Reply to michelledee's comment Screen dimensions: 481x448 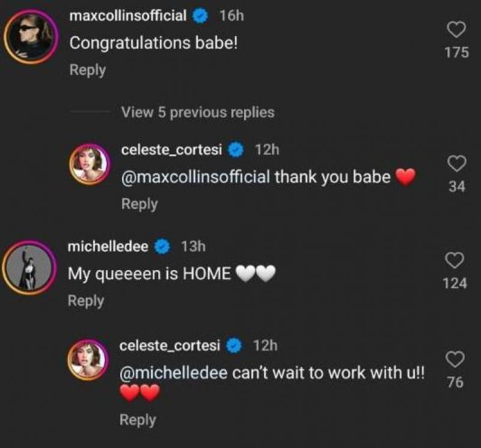pos(87,301)
